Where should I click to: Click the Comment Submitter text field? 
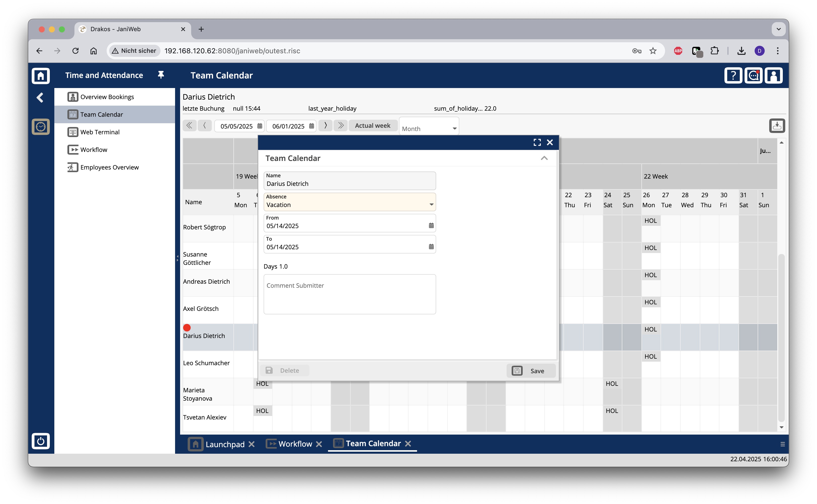click(x=349, y=294)
